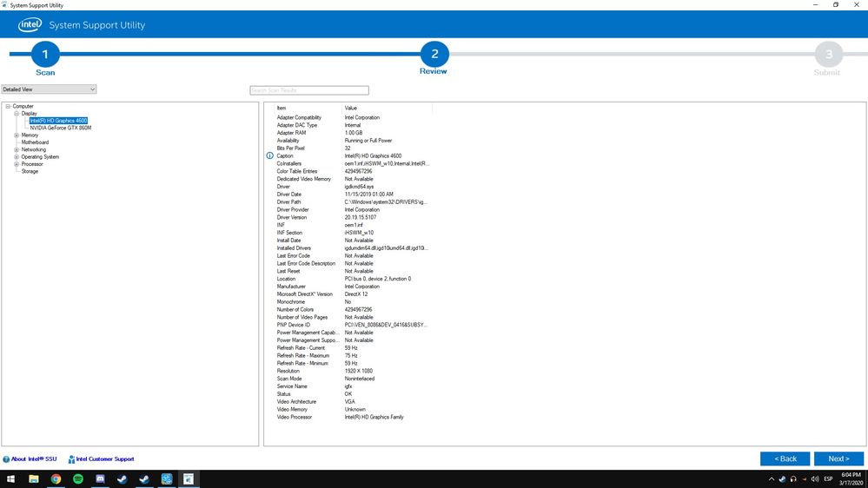This screenshot has height=488, width=868.
Task: Open Spotify from the taskbar
Action: coord(78,479)
